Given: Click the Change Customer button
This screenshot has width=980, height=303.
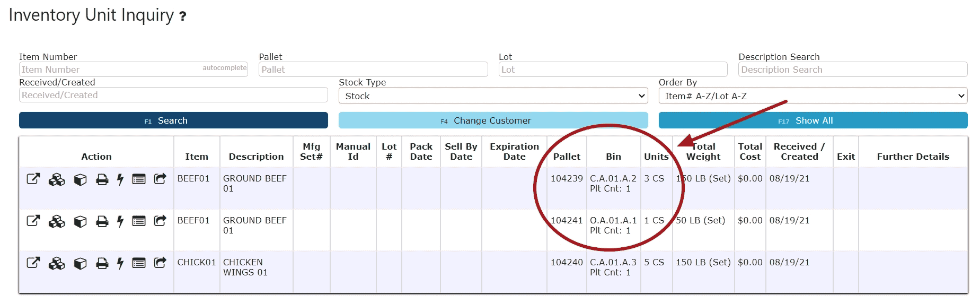Looking at the screenshot, I should pyautogui.click(x=493, y=120).
